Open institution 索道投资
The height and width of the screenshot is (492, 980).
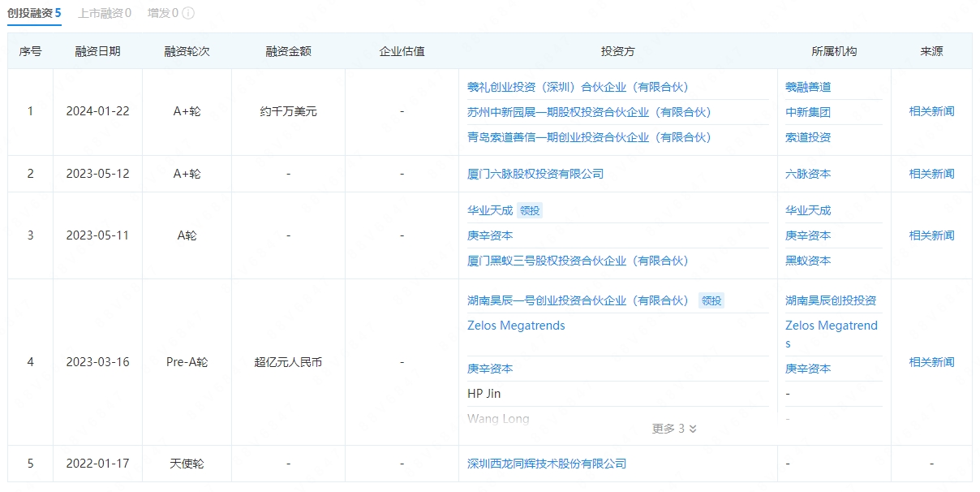point(808,137)
